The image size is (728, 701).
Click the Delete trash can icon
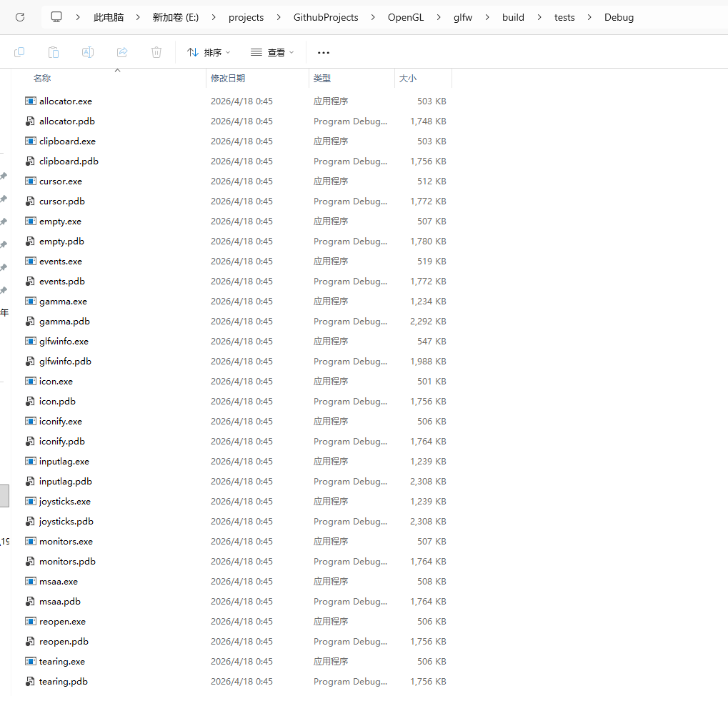point(156,52)
